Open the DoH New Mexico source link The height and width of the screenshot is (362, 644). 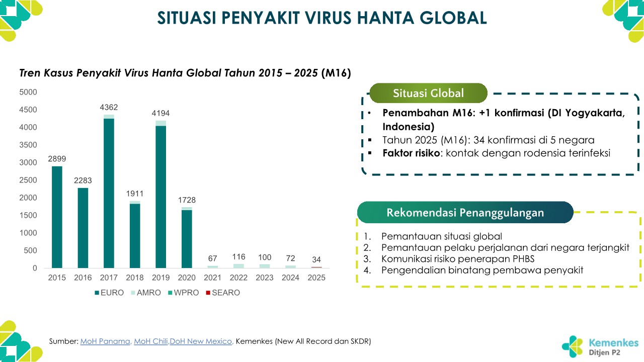[201, 341]
